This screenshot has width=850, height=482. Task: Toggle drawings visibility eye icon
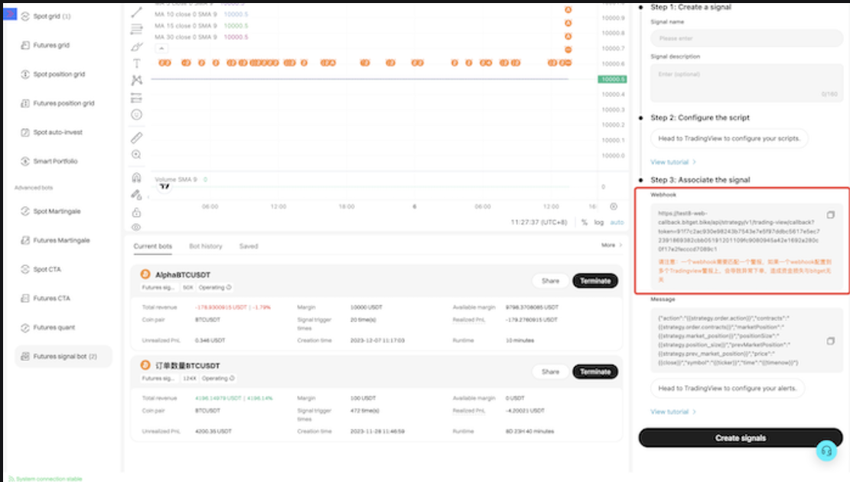coord(137,227)
